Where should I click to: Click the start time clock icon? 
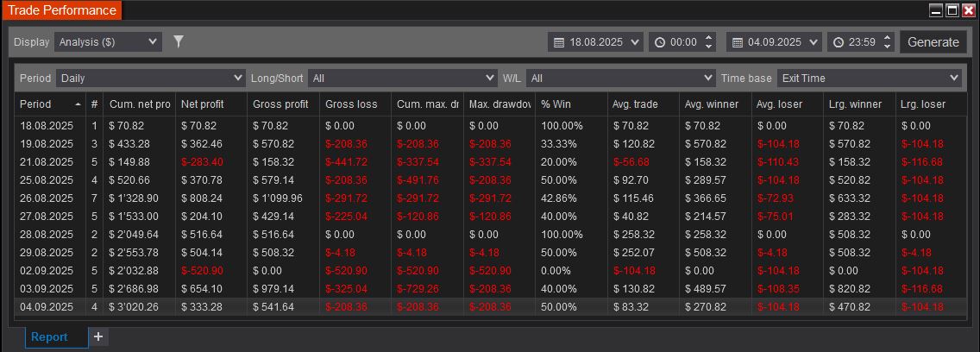[660, 42]
